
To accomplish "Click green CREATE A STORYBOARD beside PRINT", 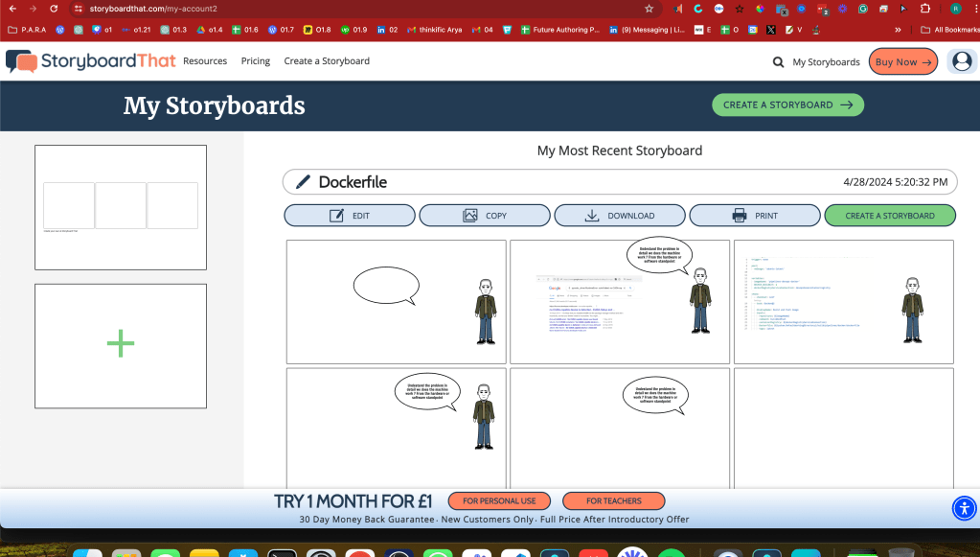I will pyautogui.click(x=890, y=216).
